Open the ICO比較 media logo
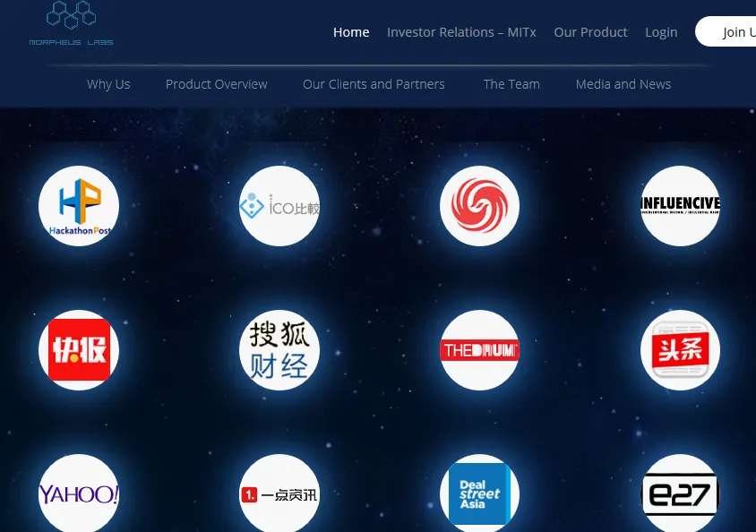Viewport: 756px width, 532px height. pyautogui.click(x=279, y=206)
